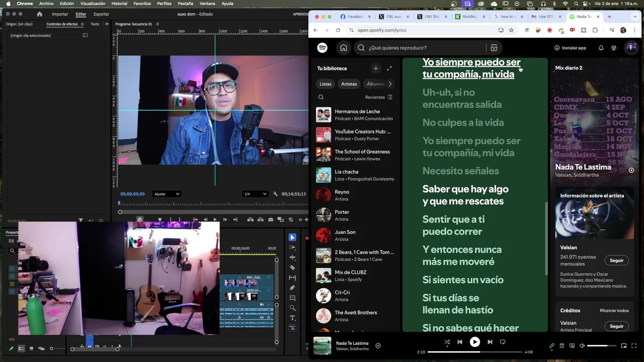Go to In point in Program monitor
This screenshot has width=644, height=362.
(195, 220)
